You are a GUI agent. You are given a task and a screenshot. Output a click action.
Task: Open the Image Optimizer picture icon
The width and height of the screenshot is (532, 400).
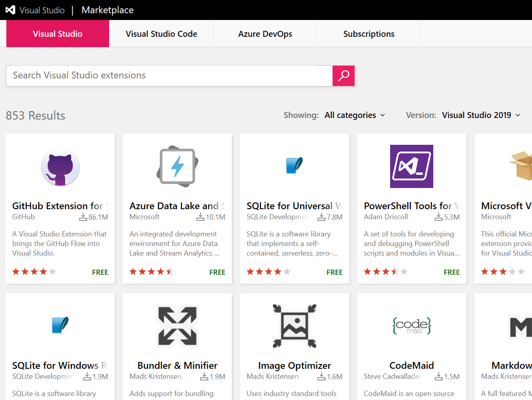(295, 326)
